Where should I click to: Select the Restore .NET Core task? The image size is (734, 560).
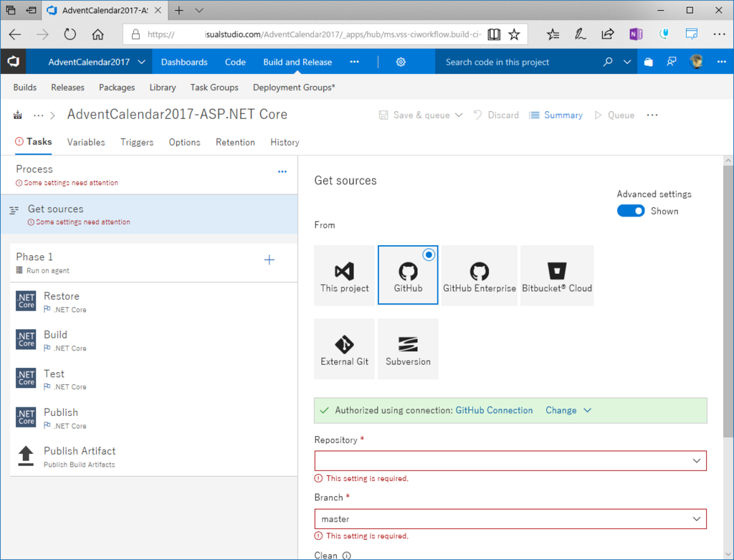[x=153, y=302]
